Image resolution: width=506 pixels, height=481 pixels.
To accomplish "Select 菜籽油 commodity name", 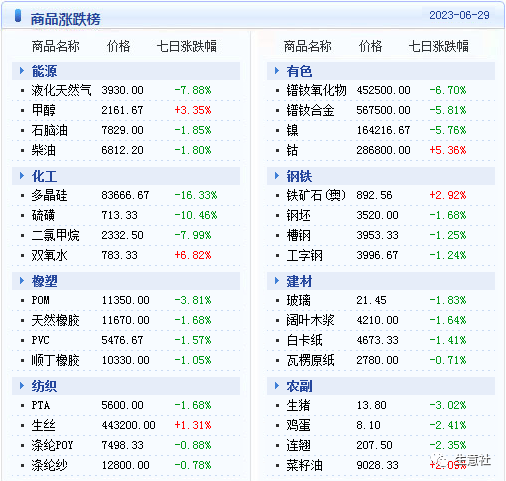I will [x=304, y=465].
